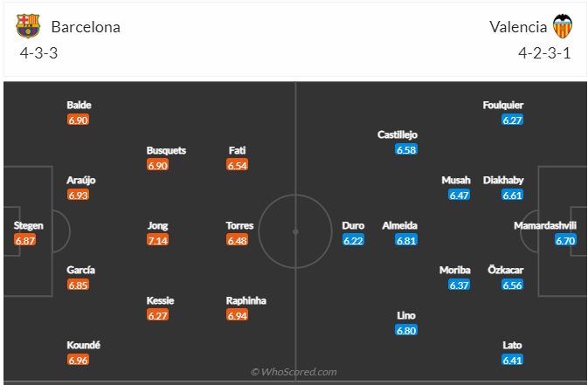588x385 pixels.
Task: Click Valencia's 4-2-3-1 formation label
Action: pos(544,53)
